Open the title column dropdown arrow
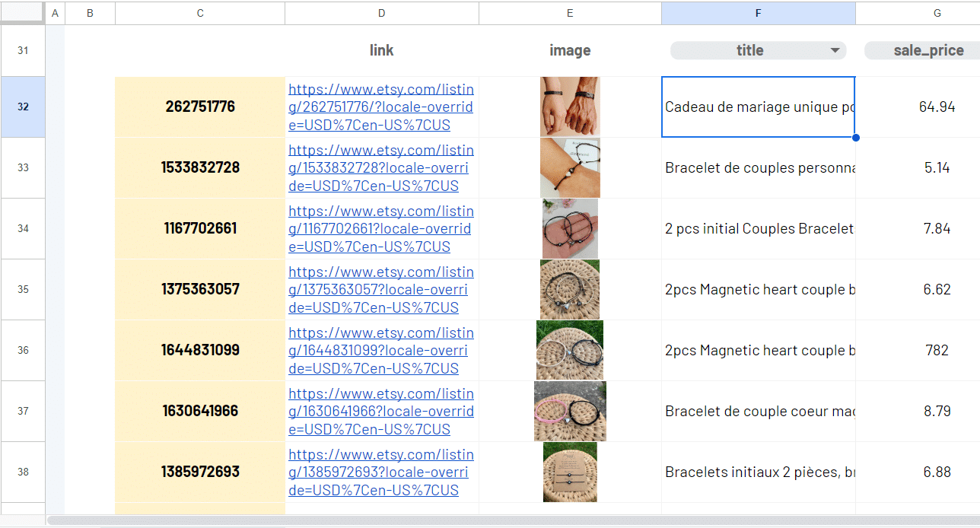 (835, 50)
